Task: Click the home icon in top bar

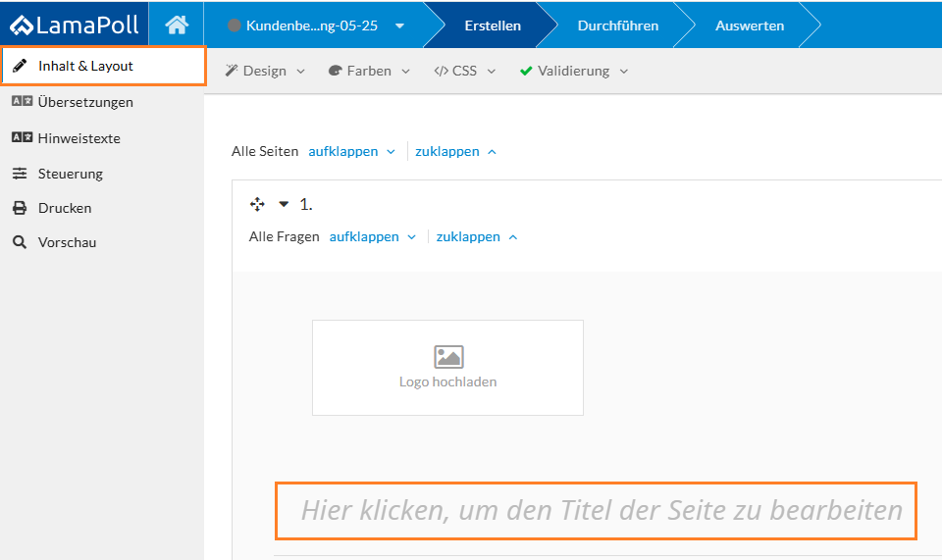Action: pos(177,25)
